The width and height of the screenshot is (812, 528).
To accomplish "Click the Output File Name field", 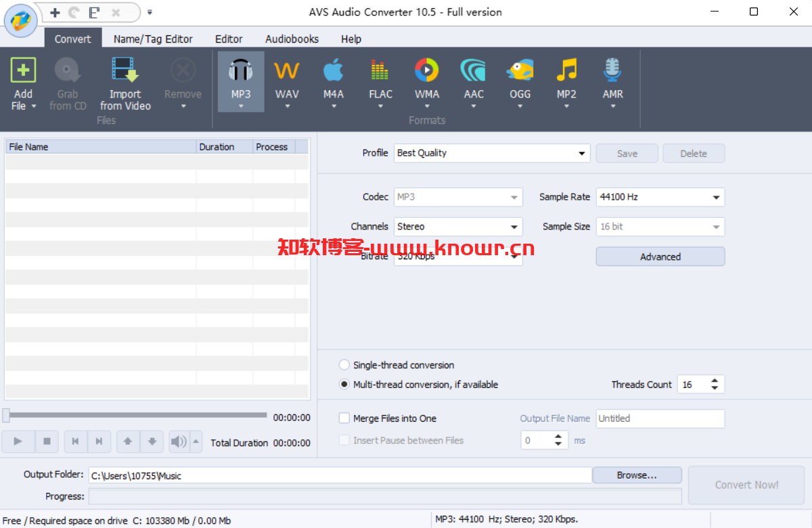I will click(x=660, y=418).
